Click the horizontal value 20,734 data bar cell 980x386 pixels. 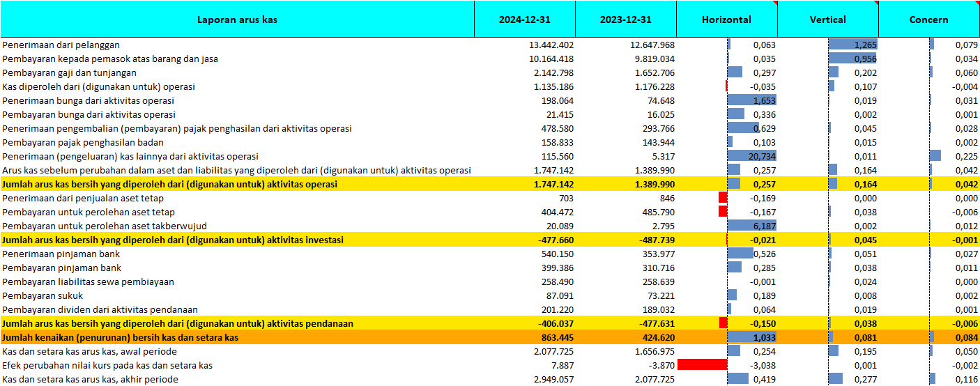click(x=751, y=157)
